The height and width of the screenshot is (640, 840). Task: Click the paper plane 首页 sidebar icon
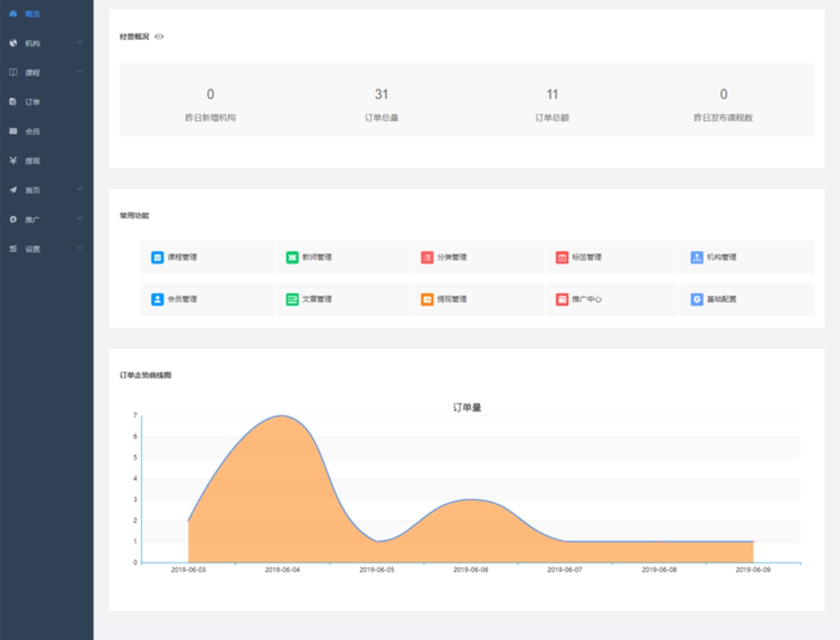(13, 190)
